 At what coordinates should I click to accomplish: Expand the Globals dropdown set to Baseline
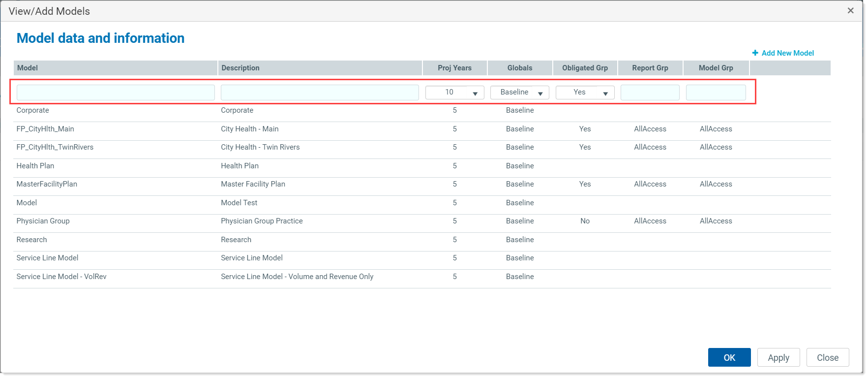click(519, 93)
